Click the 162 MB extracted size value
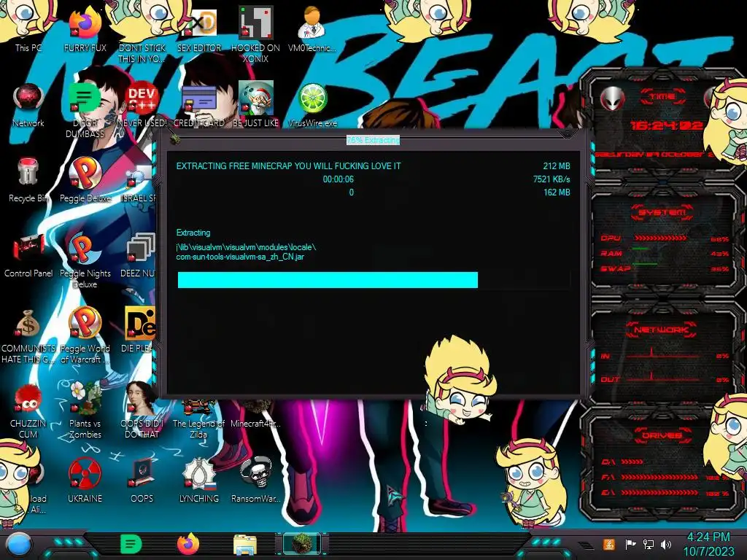The width and height of the screenshot is (747, 560). click(557, 192)
